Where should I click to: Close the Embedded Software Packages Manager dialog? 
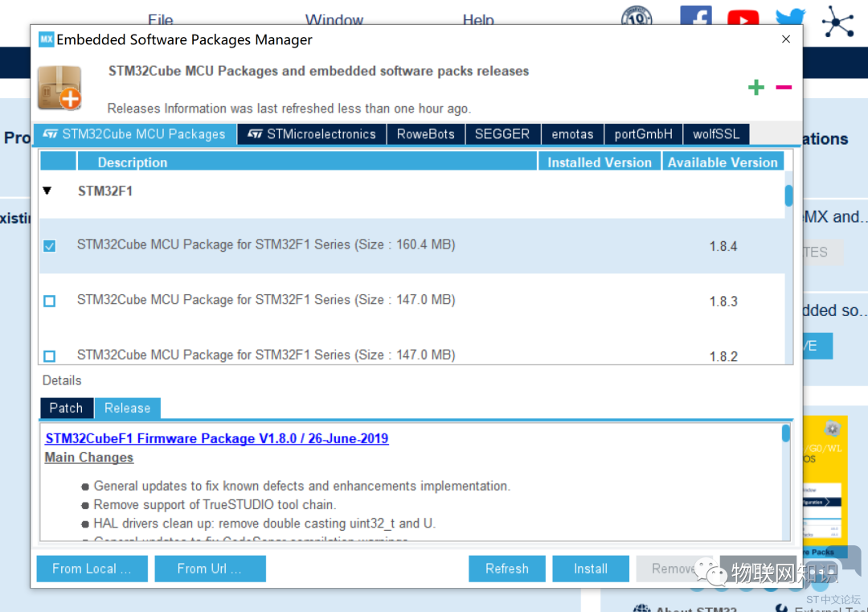click(785, 39)
